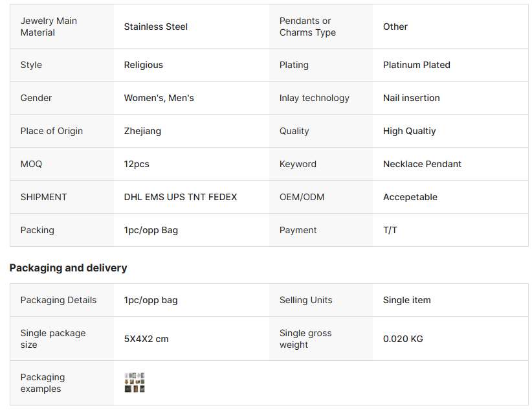The width and height of the screenshot is (532, 412).
Task: Click the "Packaging and delivery" heading
Action: coord(68,268)
